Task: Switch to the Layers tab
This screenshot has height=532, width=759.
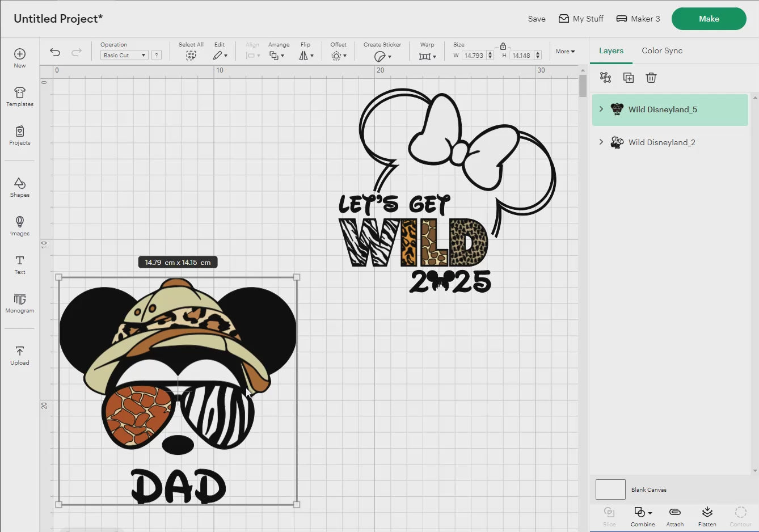Action: tap(611, 50)
